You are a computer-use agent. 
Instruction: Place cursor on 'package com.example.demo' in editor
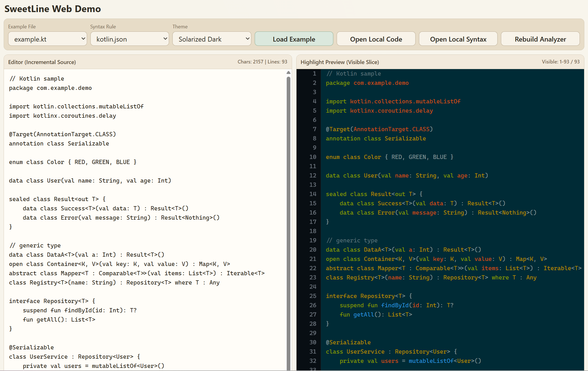(x=51, y=88)
